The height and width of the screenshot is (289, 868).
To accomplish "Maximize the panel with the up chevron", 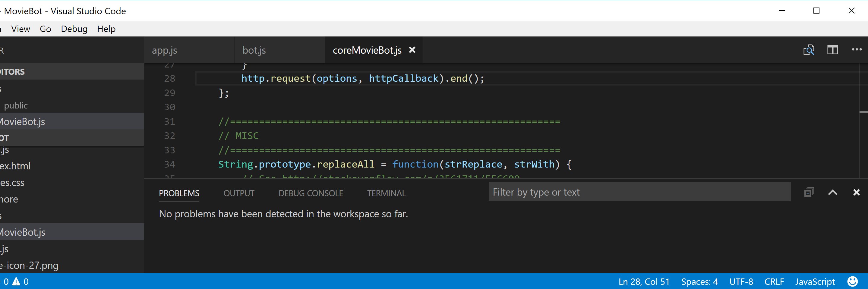I will 833,192.
